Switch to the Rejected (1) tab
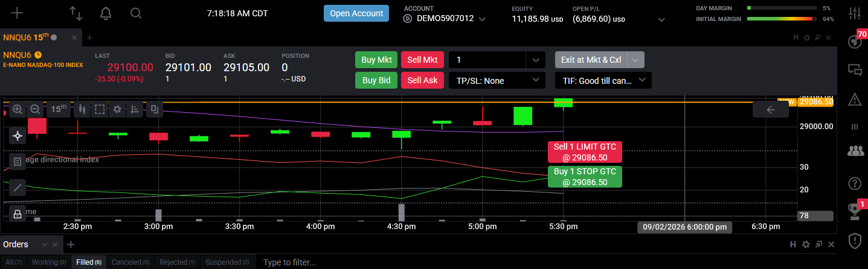Screen dimensions: 868x269 pos(178,262)
